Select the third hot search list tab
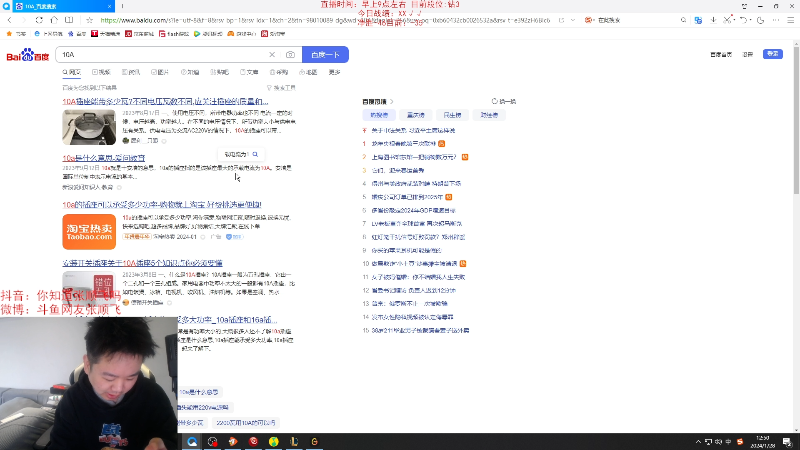The height and width of the screenshot is (450, 800). tap(453, 115)
